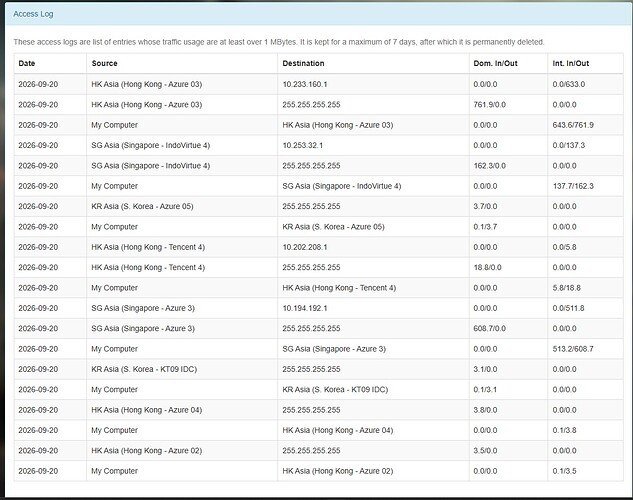
Task: Select destination cell 10.194.192.1
Action: [305, 308]
